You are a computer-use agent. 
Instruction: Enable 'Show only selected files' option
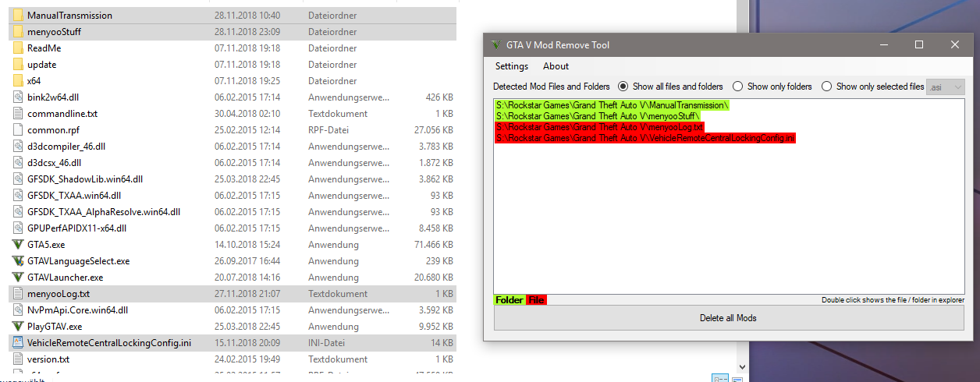[x=827, y=87]
